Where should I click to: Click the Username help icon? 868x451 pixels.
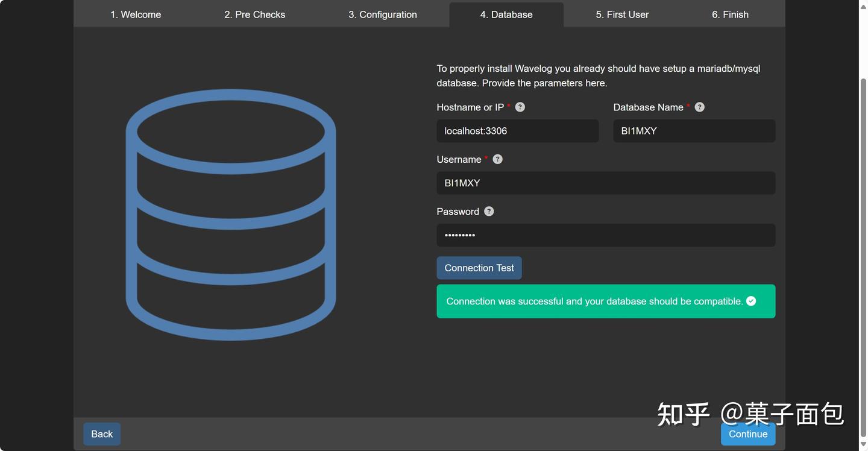[x=497, y=159]
